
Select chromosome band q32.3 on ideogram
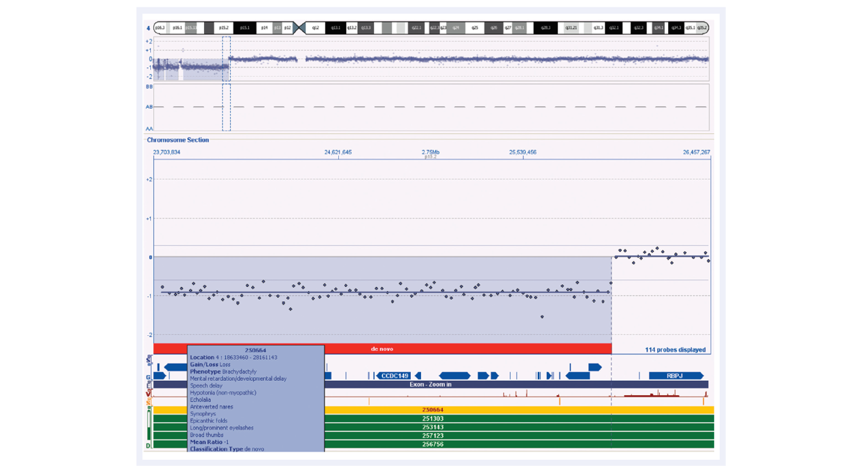638,28
